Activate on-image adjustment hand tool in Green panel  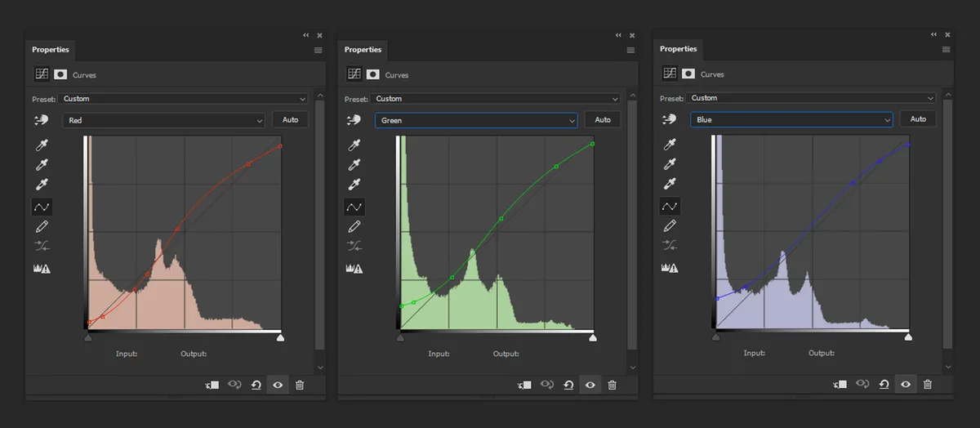[354, 120]
